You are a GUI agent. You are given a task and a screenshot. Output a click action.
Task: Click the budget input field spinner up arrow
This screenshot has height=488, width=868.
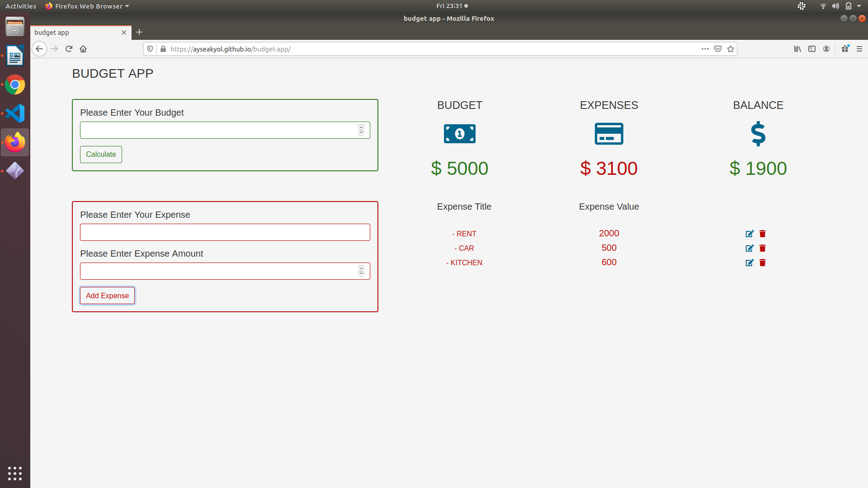pyautogui.click(x=361, y=127)
